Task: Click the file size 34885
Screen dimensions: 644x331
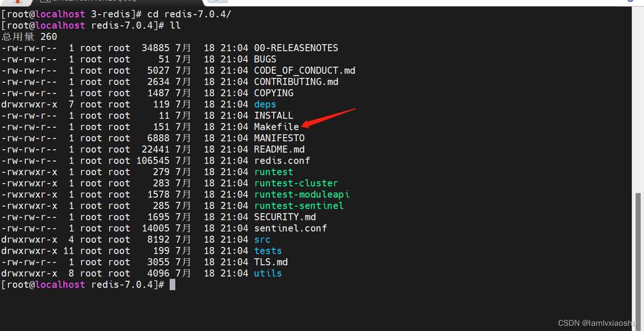Action: pos(155,48)
